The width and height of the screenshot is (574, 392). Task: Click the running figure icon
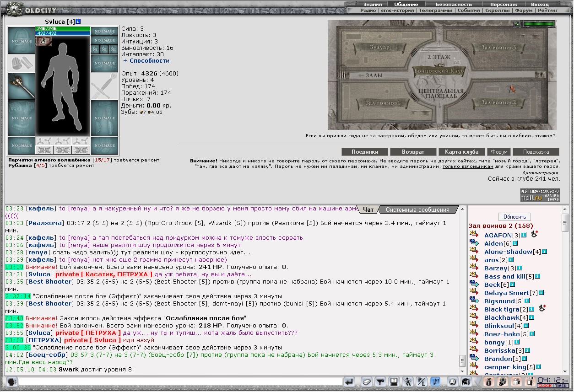coord(408,381)
